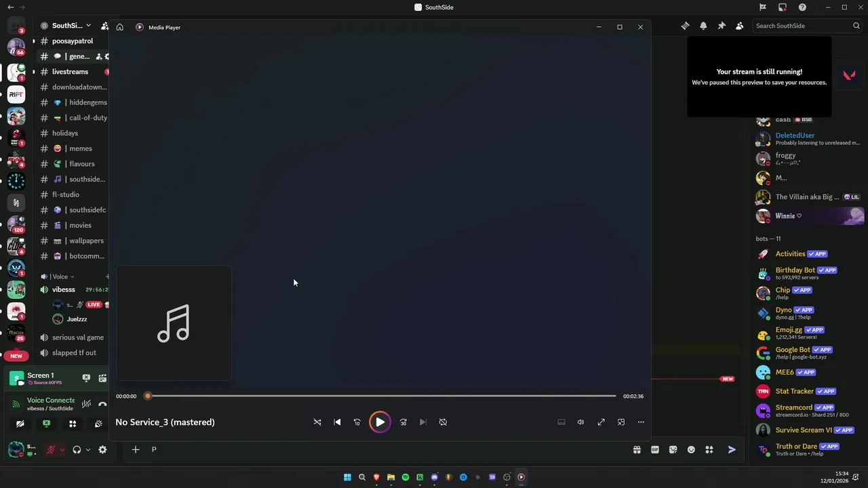This screenshot has width=868, height=488.
Task: Click the message attachment plus button
Action: 136,449
